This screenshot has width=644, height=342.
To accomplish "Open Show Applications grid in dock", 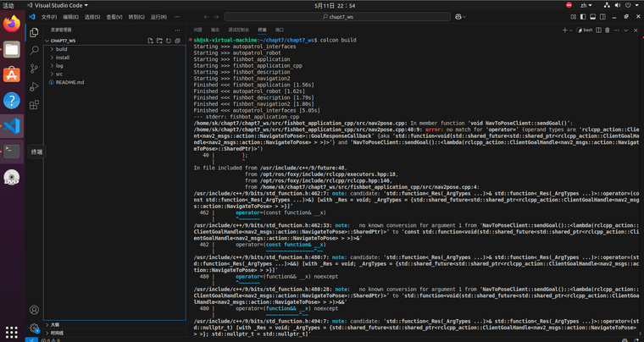I will 12,332.
